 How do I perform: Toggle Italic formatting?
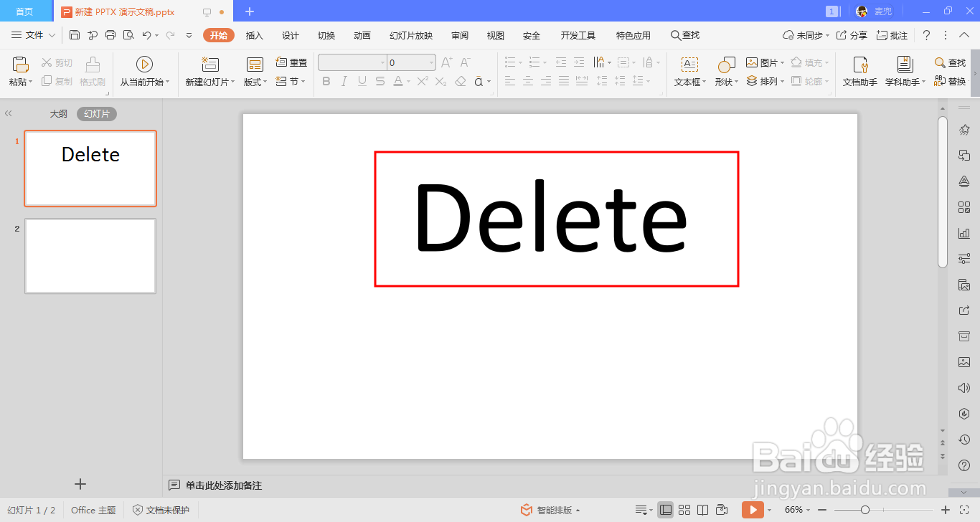344,81
